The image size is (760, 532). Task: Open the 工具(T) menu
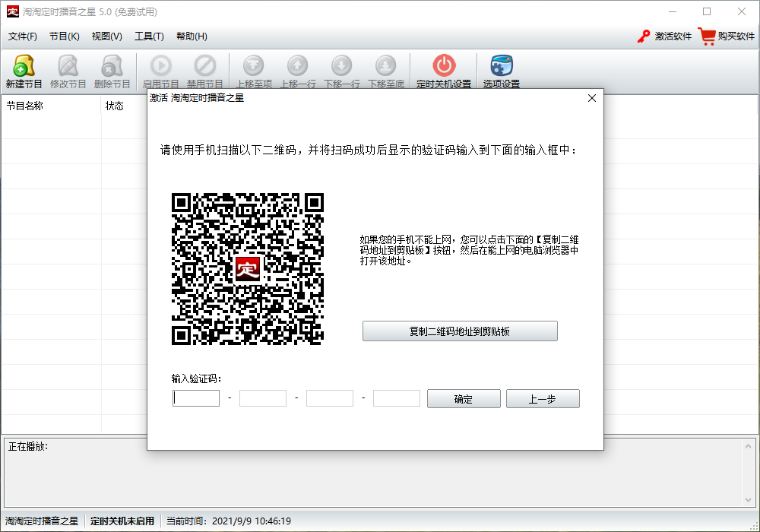[149, 36]
